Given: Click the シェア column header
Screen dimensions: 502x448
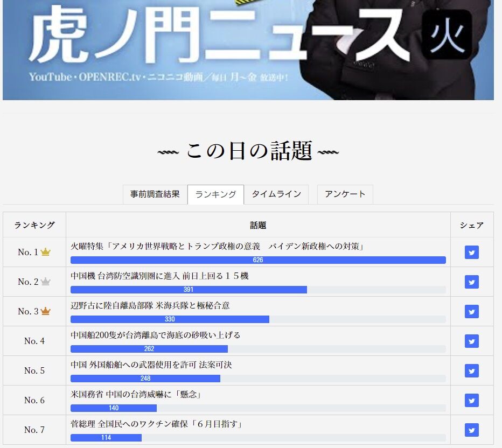Looking at the screenshot, I should click(x=472, y=225).
